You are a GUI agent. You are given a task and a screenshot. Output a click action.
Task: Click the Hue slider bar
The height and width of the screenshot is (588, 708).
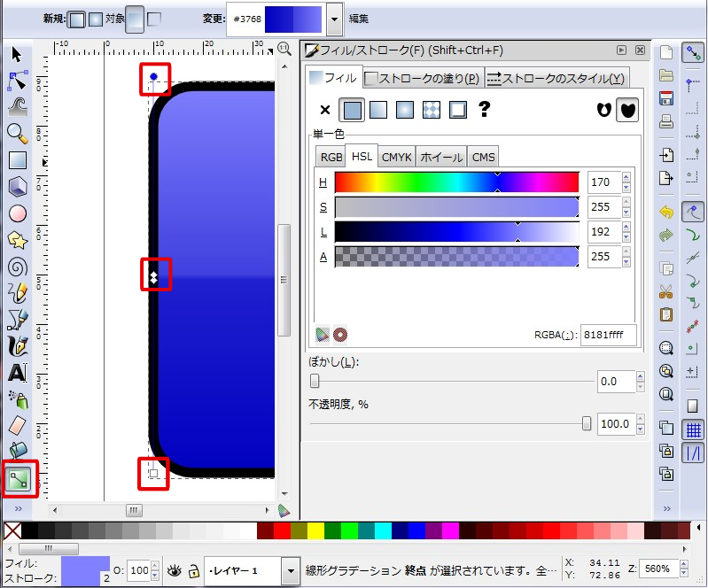tap(456, 182)
